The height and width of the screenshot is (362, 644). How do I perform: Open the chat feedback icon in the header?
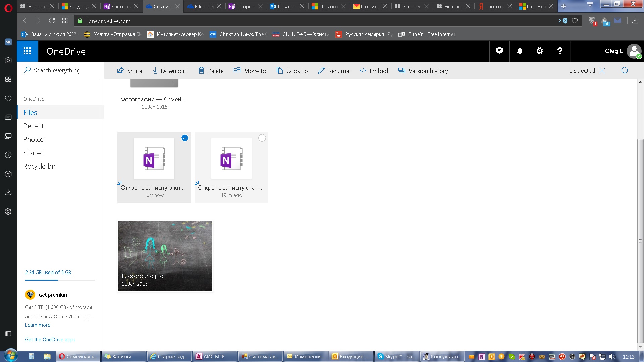tap(499, 51)
